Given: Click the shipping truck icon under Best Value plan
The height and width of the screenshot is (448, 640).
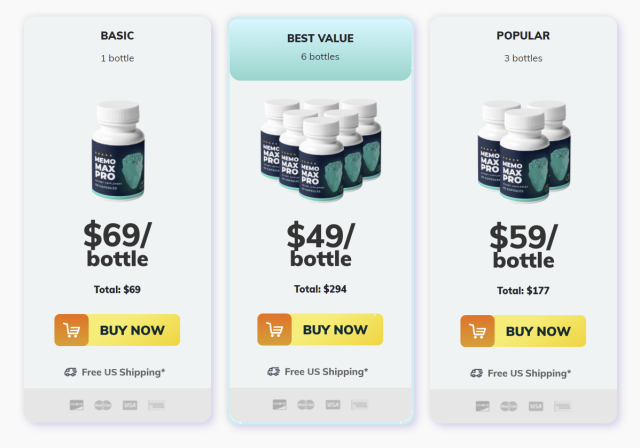Looking at the screenshot, I should click(273, 372).
